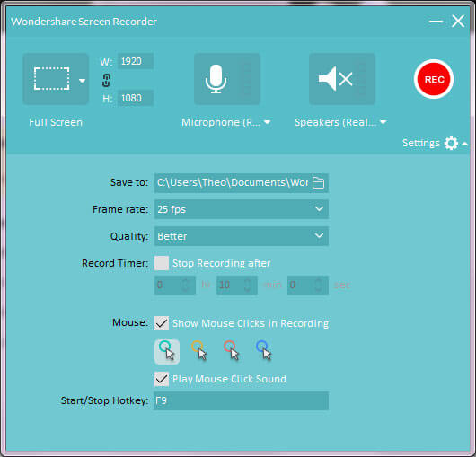This screenshot has height=457, width=476.
Task: Click the Play Mouse Click Sound label
Action: [x=229, y=379]
